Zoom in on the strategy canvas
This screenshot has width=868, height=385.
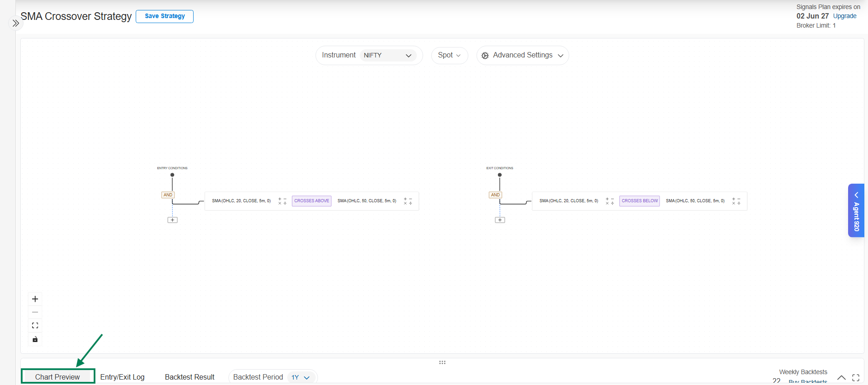tap(35, 299)
